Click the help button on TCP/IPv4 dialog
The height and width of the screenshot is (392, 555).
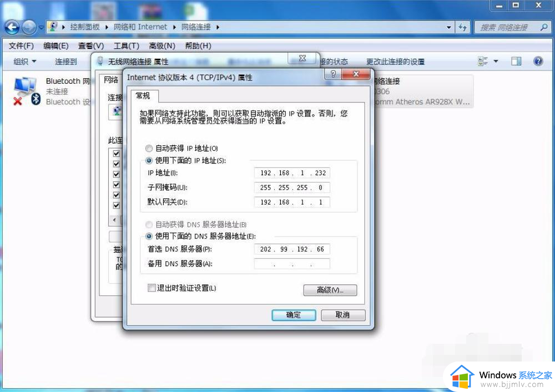[333, 74]
